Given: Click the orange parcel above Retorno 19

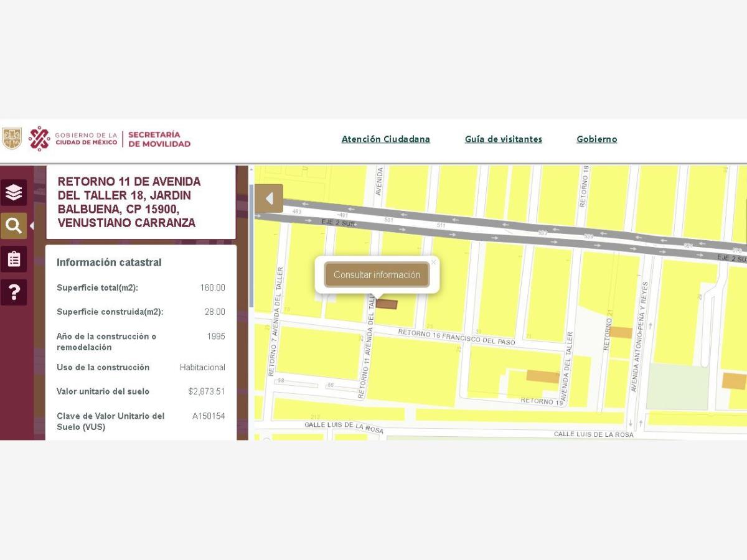Looking at the screenshot, I should click(543, 376).
